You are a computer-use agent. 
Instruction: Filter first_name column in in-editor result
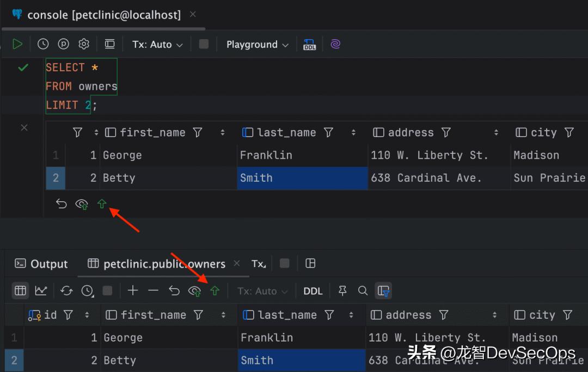click(198, 132)
